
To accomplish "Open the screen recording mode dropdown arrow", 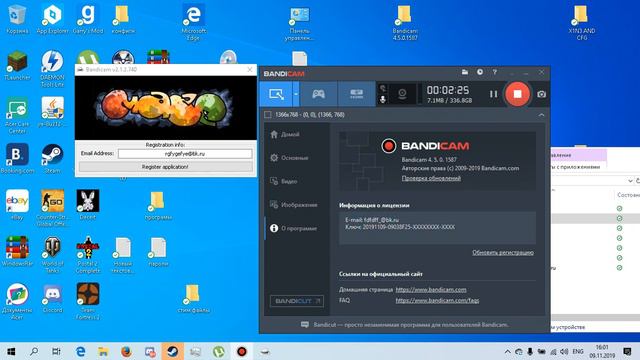I will point(296,94).
